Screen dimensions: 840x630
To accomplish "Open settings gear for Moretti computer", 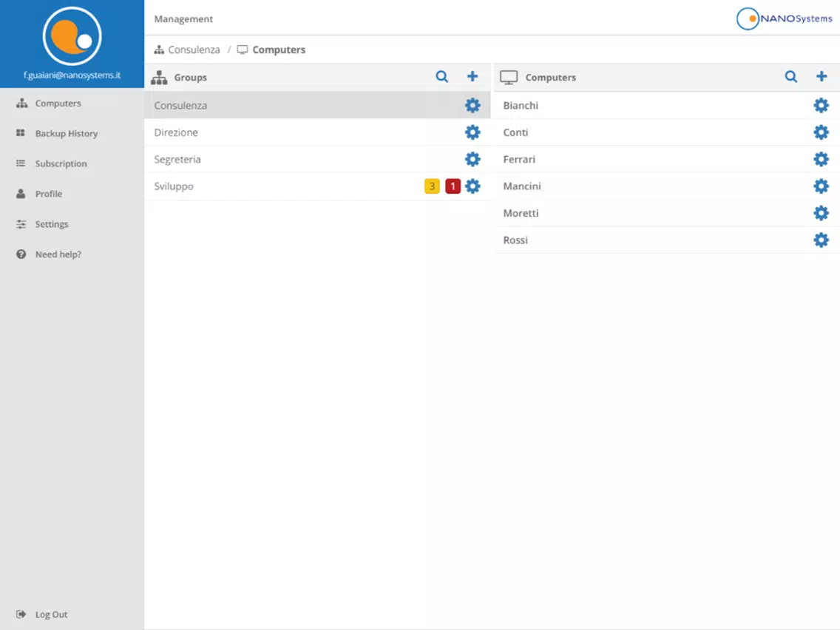I will (822, 213).
